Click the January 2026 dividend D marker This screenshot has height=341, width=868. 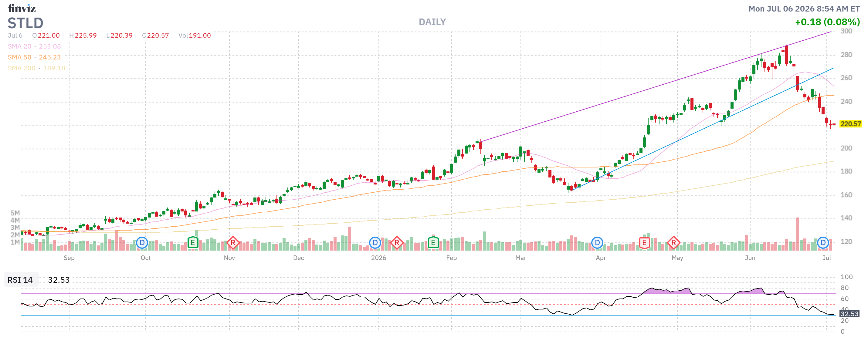(x=375, y=243)
